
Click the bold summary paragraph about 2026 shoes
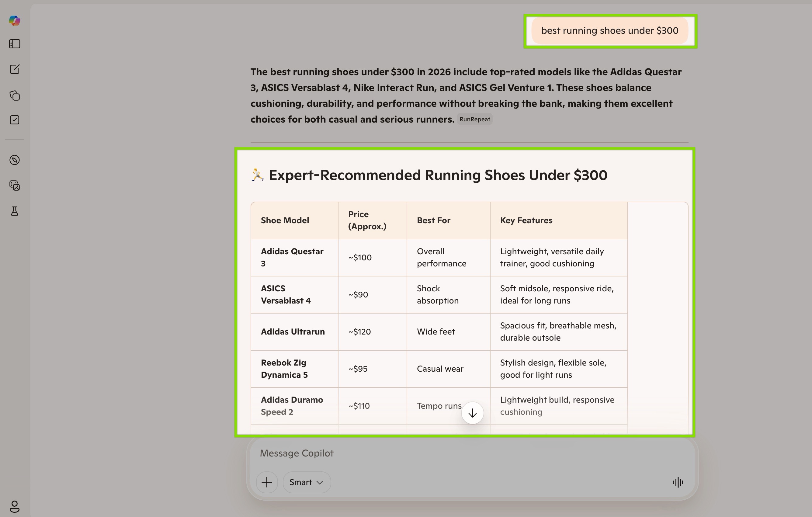click(466, 95)
